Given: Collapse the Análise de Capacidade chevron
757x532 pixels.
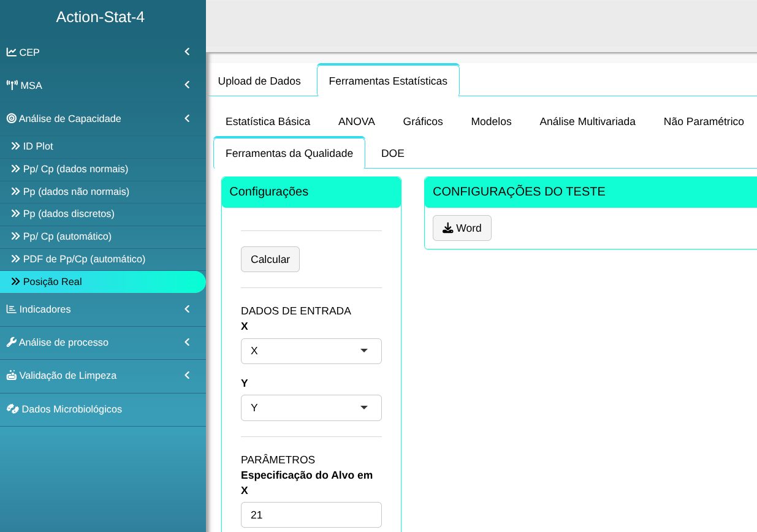Looking at the screenshot, I should [x=187, y=118].
